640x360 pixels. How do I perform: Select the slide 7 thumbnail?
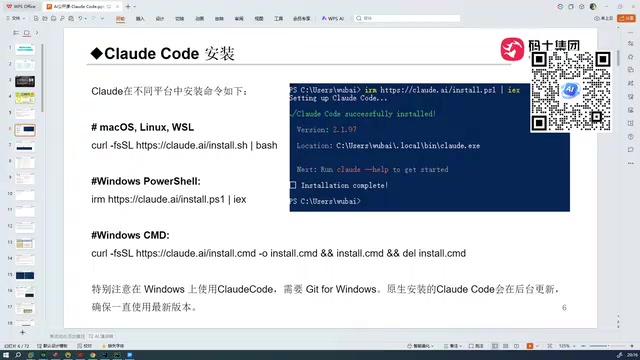[25, 146]
